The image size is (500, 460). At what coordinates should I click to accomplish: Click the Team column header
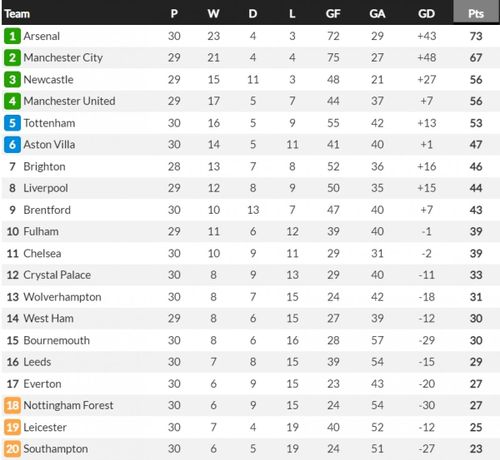17,14
